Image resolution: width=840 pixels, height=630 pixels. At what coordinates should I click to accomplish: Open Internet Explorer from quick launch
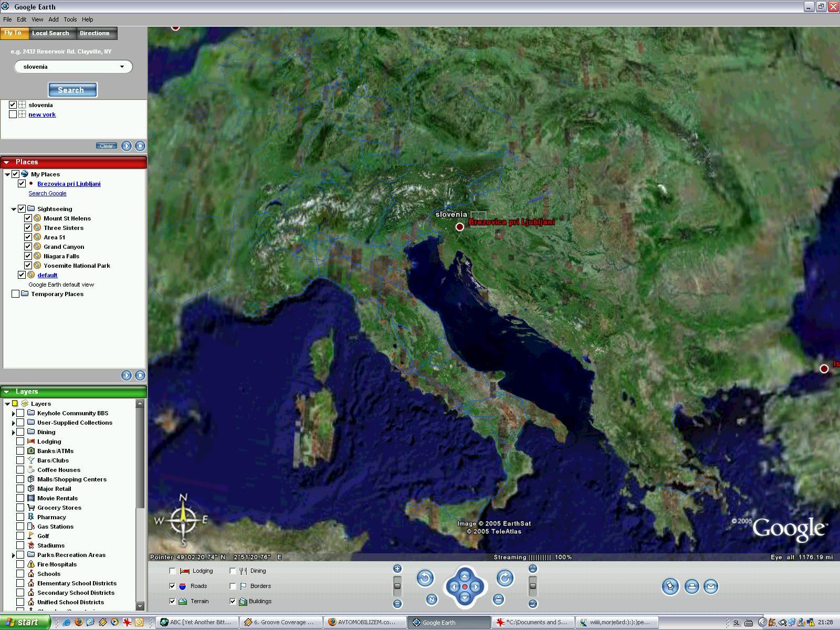(x=67, y=622)
